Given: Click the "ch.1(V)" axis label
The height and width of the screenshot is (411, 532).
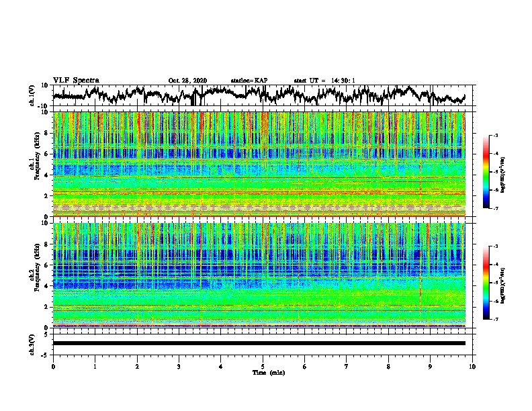Looking at the screenshot, I should coord(32,95).
